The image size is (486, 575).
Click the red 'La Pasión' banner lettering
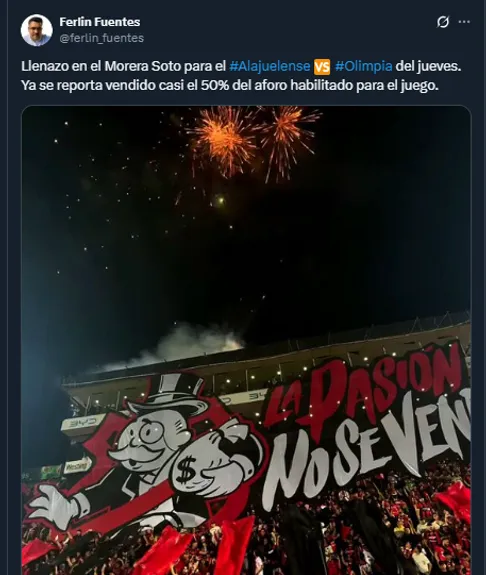tap(363, 391)
